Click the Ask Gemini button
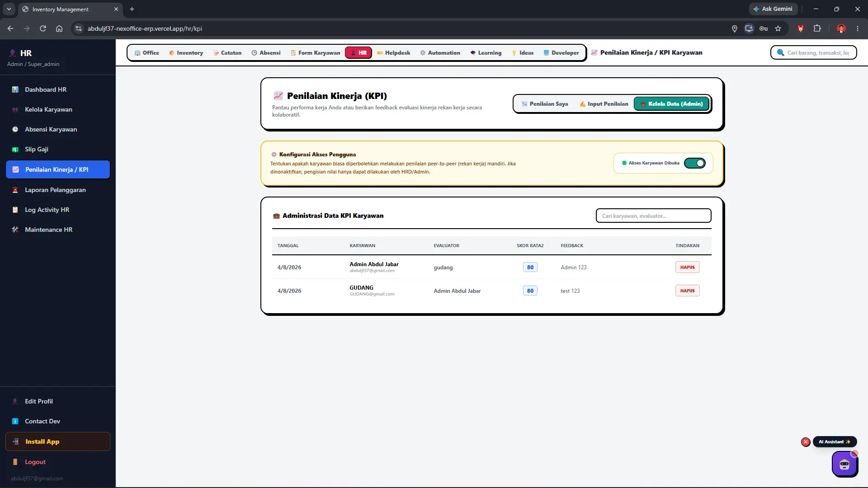This screenshot has width=868, height=488. 773,9
